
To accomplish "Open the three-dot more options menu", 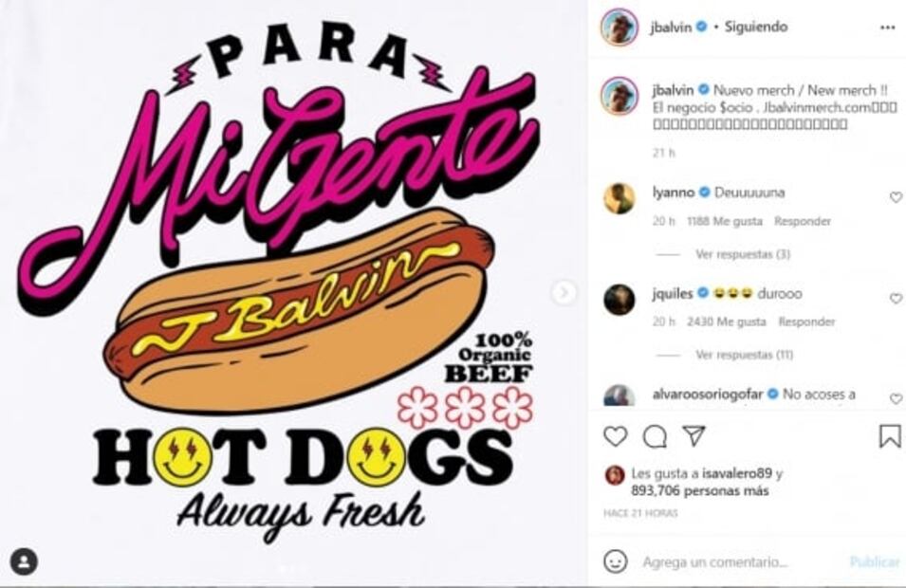I will tap(888, 28).
